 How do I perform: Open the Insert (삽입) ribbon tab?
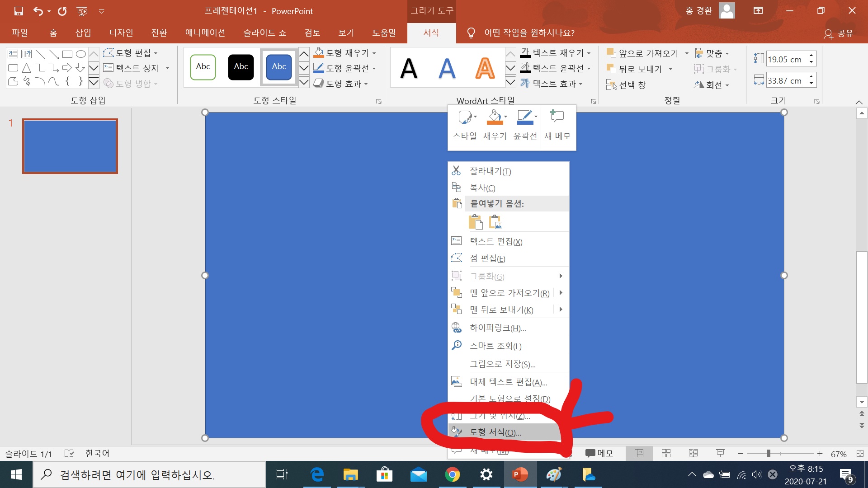coord(83,33)
